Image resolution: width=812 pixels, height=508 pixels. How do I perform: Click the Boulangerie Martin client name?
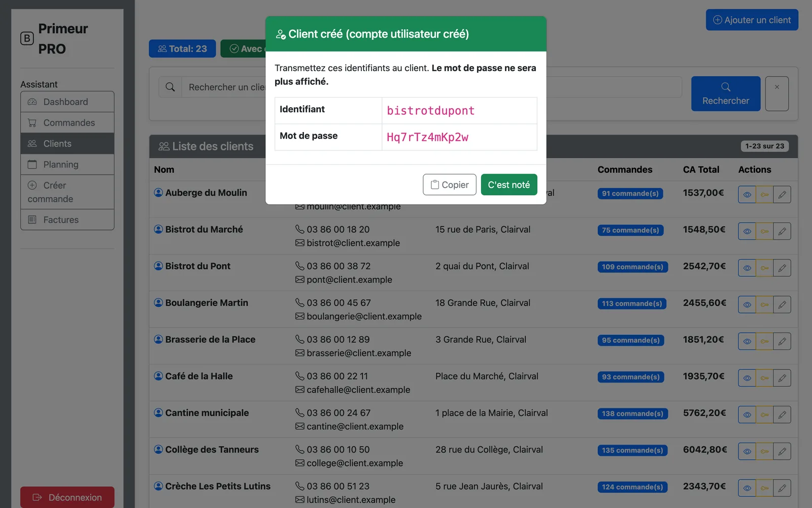pos(207,303)
